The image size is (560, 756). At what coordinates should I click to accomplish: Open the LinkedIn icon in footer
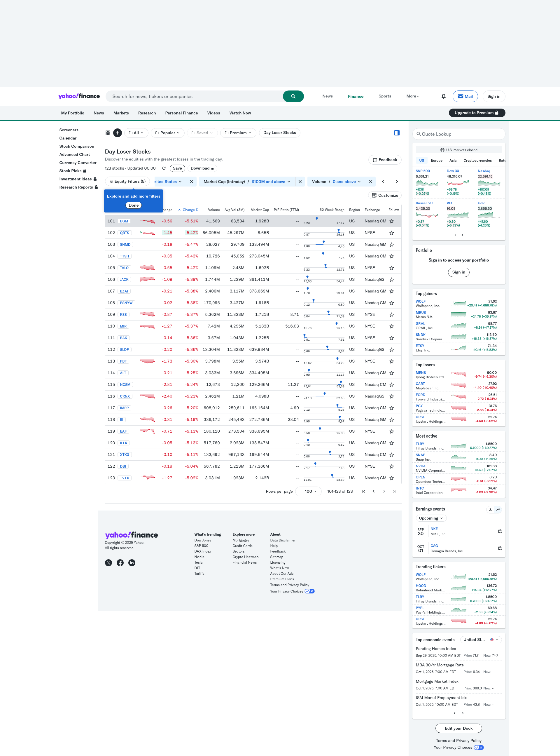[x=132, y=563]
